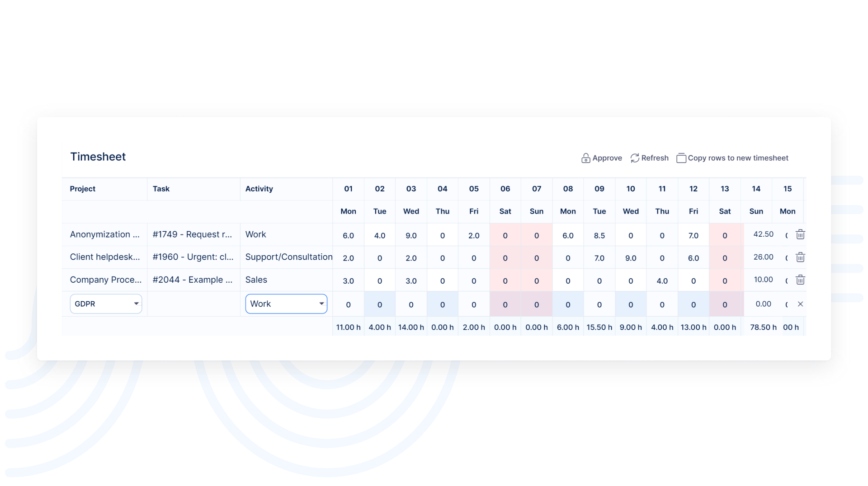This screenshot has width=868, height=486.
Task: Delete the Client helpdesk row
Action: (800, 257)
